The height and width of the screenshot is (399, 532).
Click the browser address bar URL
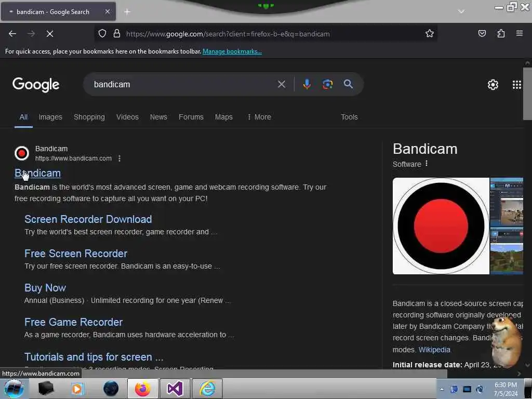pyautogui.click(x=228, y=34)
